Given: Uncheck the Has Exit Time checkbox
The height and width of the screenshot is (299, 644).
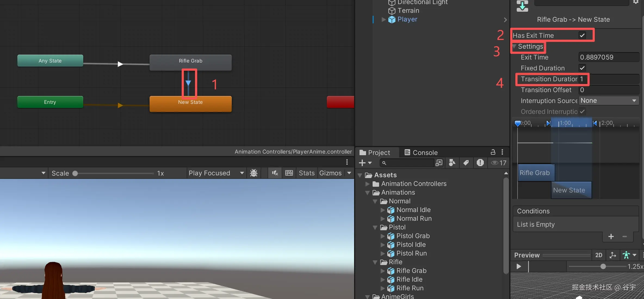Looking at the screenshot, I should click(582, 35).
